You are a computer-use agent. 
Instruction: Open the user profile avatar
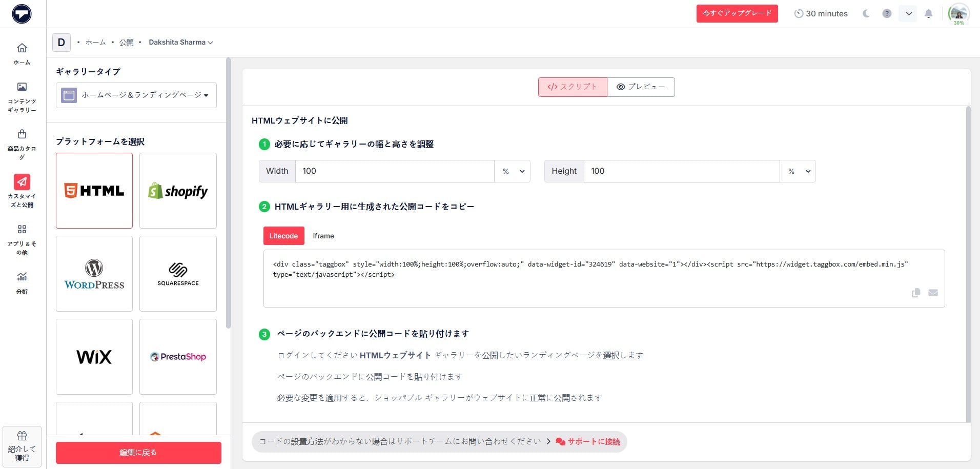[958, 14]
